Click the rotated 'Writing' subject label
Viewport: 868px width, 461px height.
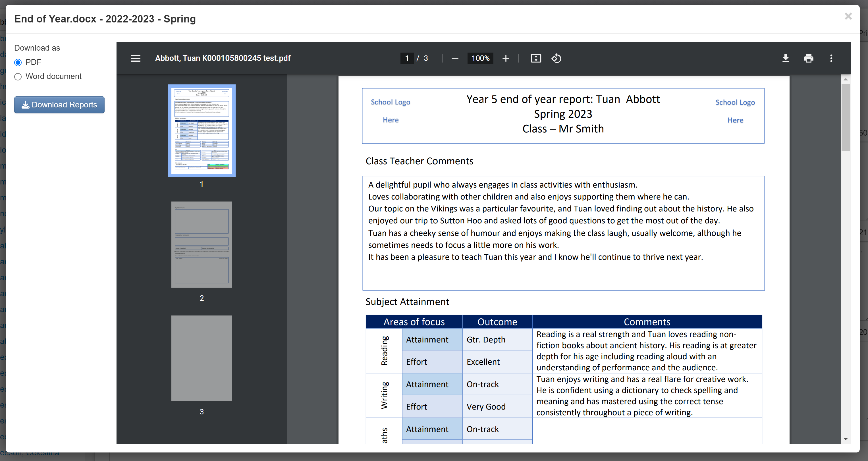[x=384, y=395]
